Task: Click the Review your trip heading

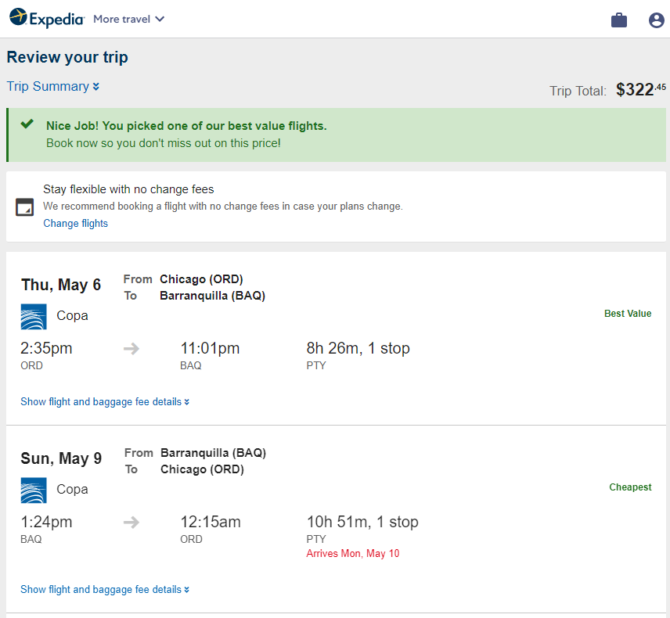Action: 68,57
